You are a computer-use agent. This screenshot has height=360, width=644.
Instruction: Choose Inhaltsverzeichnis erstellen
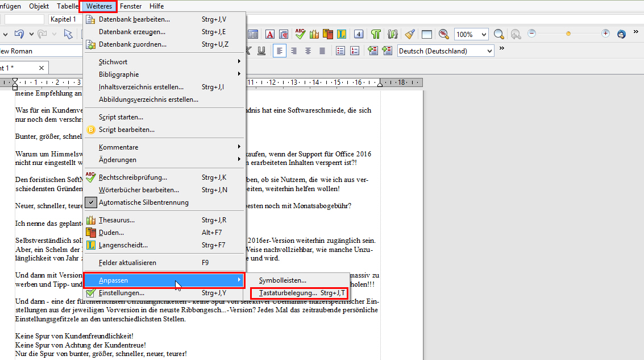(164, 87)
